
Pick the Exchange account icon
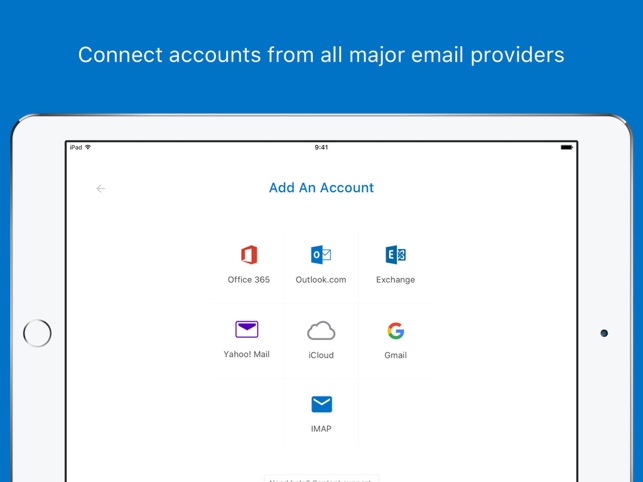pos(395,254)
